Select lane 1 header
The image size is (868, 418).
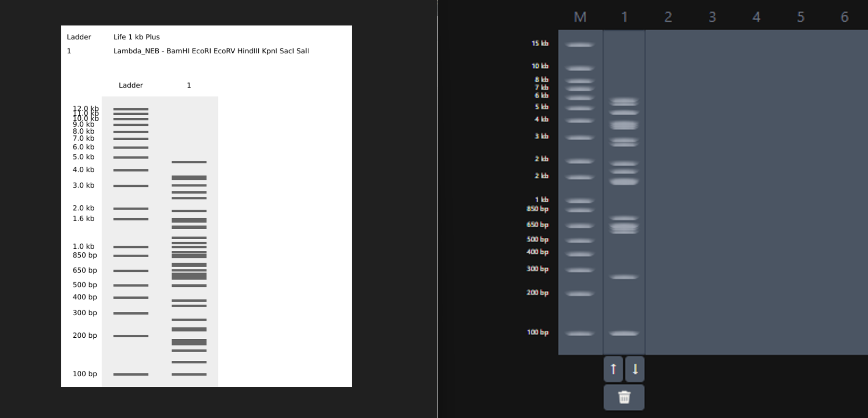pos(624,17)
